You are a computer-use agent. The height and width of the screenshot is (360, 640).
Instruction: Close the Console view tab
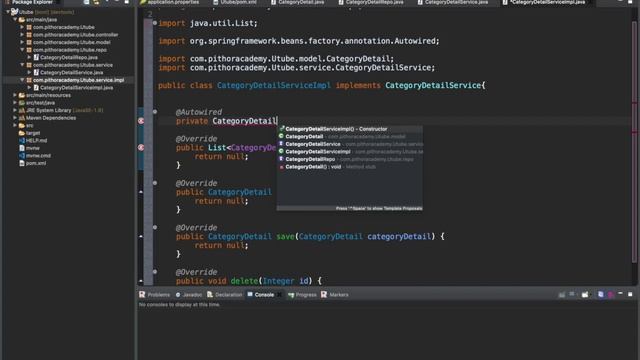tap(280, 295)
